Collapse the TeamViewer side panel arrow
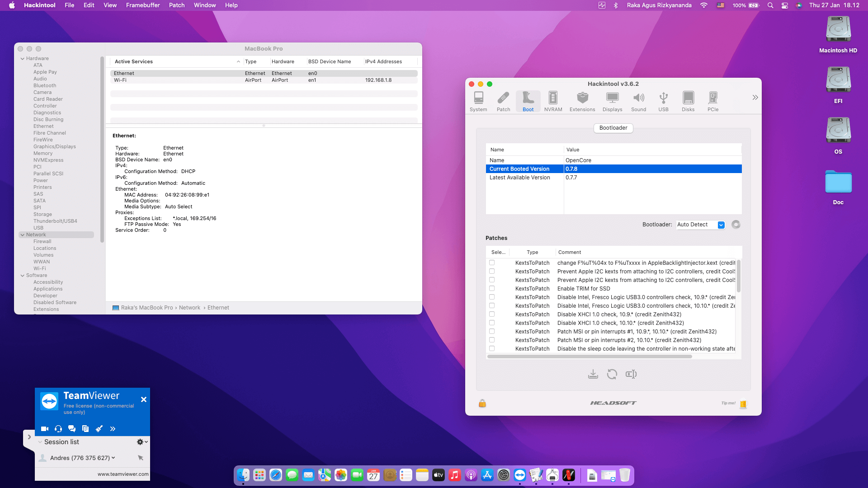The height and width of the screenshot is (488, 868). pos(29,437)
